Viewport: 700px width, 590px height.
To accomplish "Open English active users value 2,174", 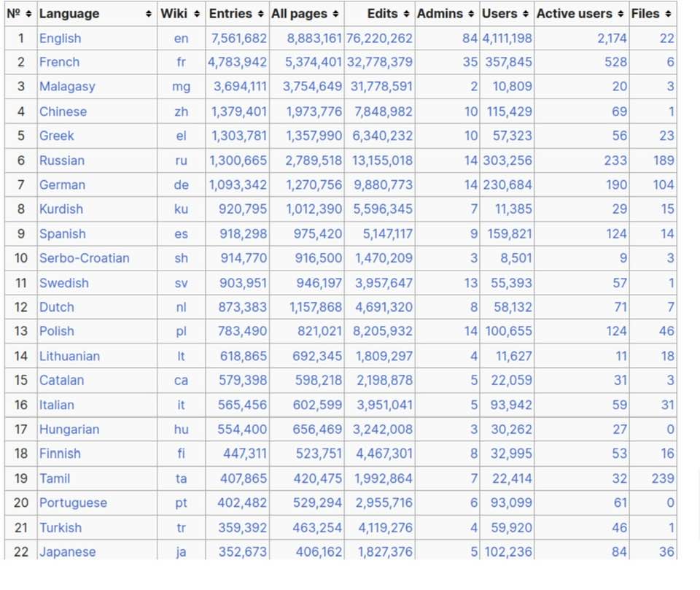I will tap(612, 39).
